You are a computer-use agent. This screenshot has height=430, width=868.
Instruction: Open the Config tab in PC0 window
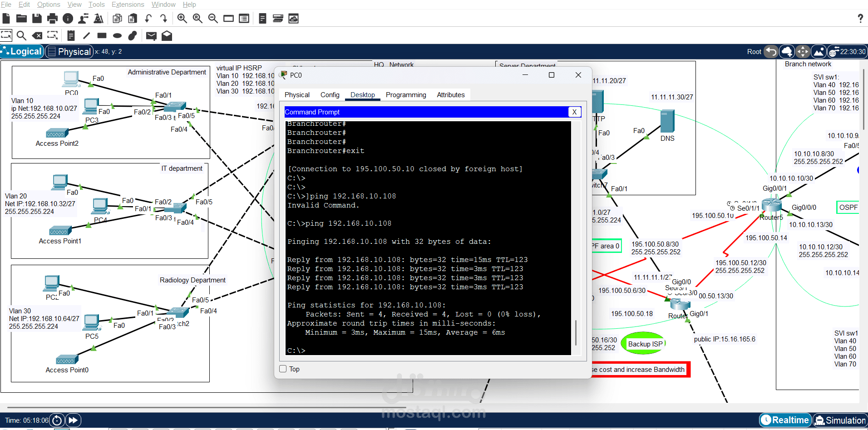(330, 95)
